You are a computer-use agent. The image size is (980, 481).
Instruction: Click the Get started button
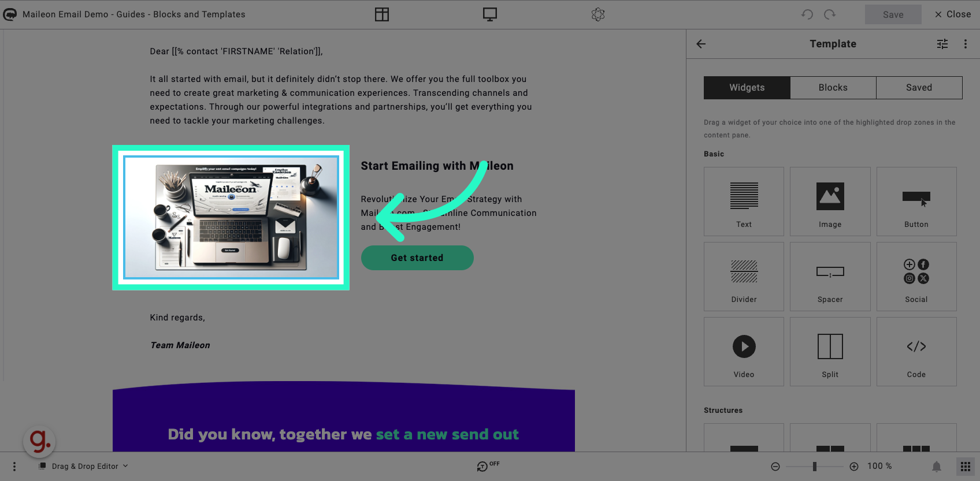(417, 258)
